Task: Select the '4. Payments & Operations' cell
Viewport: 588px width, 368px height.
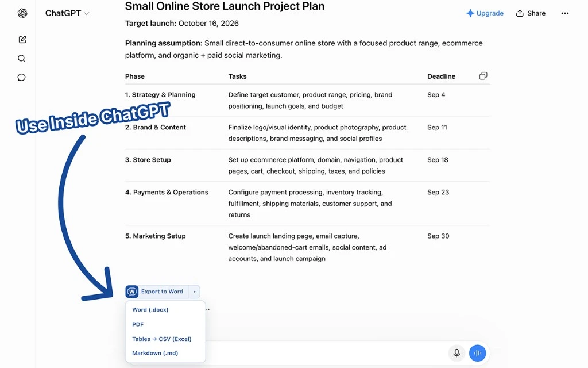Action: coord(167,192)
